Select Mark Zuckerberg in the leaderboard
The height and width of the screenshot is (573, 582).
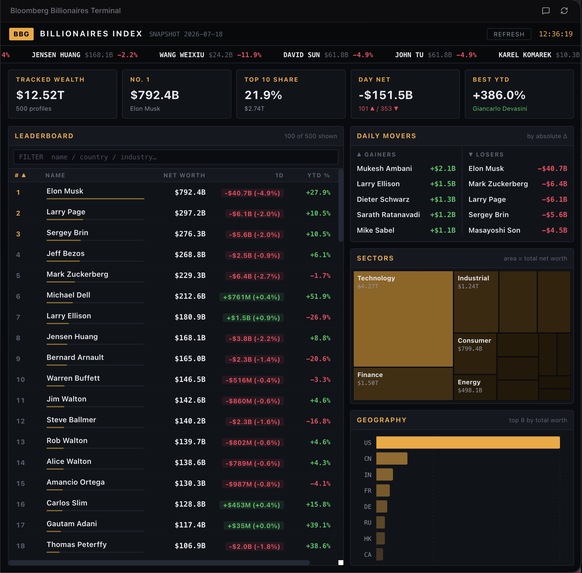[x=174, y=275]
